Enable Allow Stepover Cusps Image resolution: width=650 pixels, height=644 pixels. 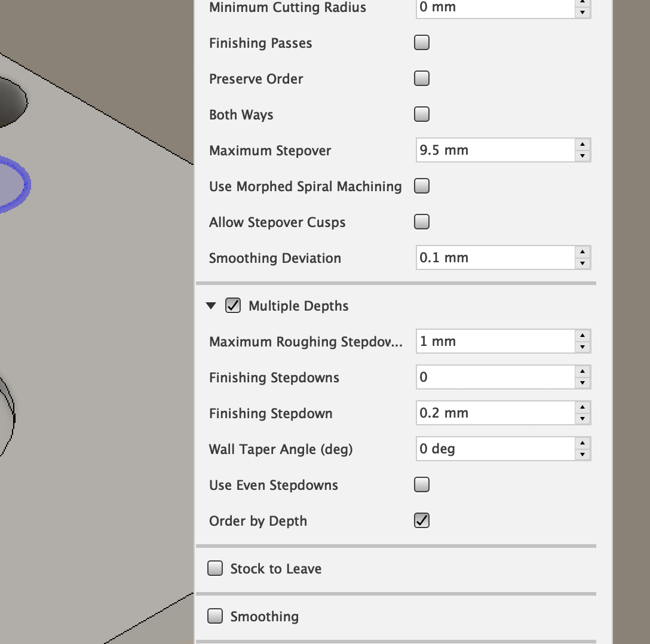pos(422,222)
